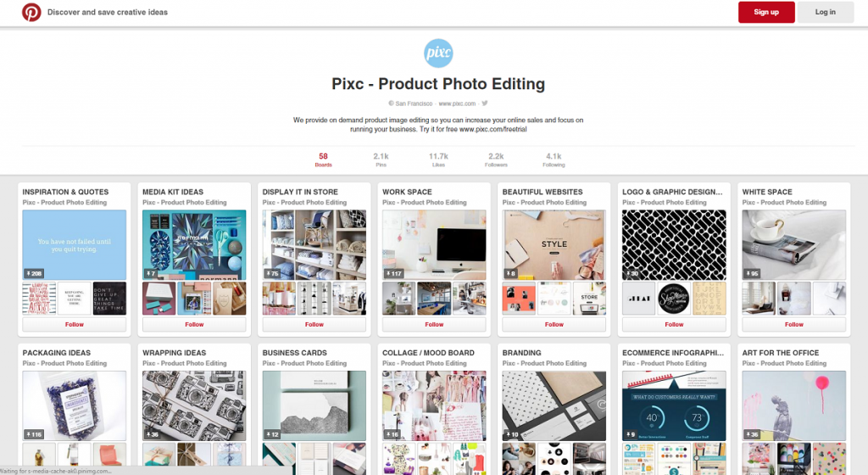Click the Log in button
The height and width of the screenshot is (475, 868).
[x=825, y=12]
